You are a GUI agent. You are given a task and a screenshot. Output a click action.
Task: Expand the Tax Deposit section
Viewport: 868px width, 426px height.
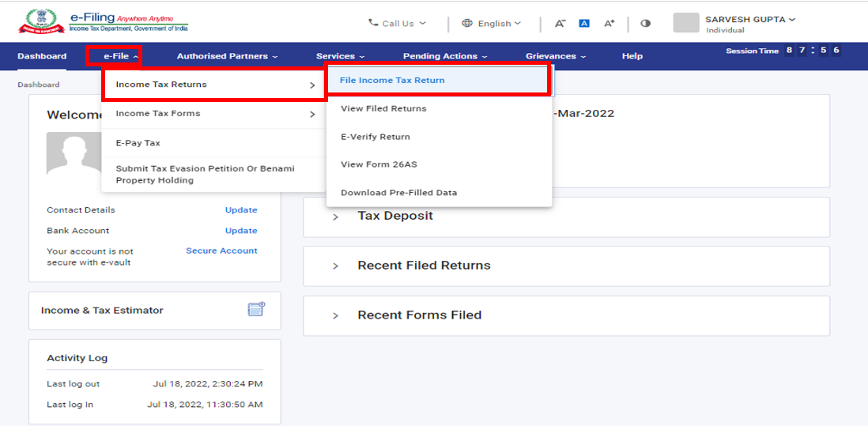[x=335, y=217]
